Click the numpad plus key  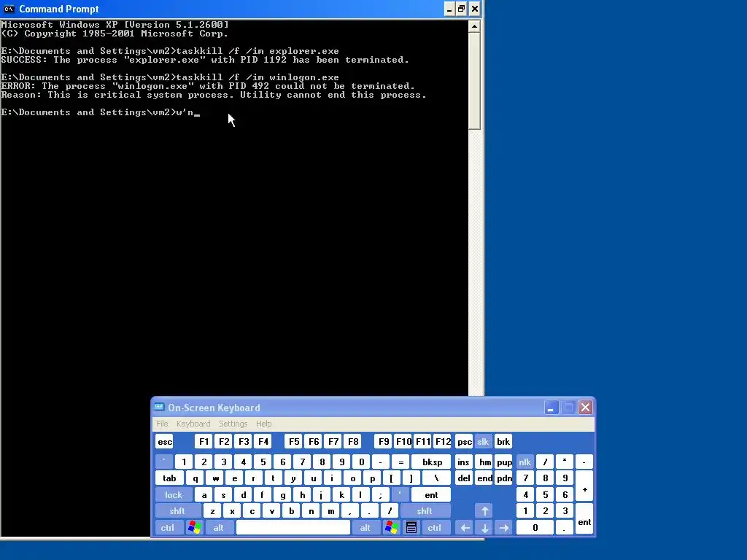point(584,486)
